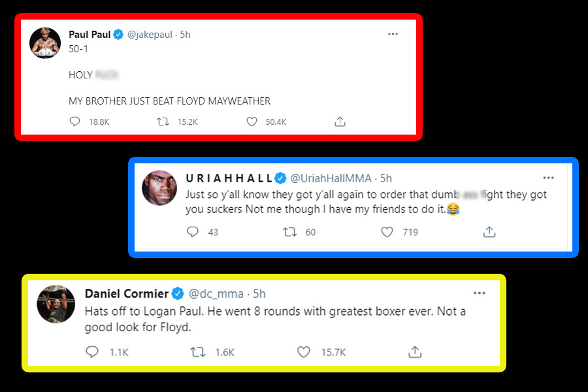Like Daniel Cormier's tweet about Logan Paul

coord(303,351)
